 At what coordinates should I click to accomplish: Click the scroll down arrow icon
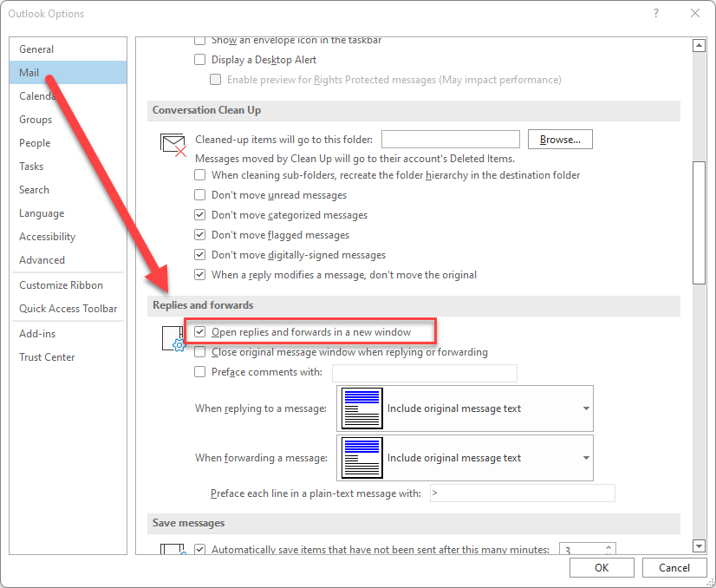point(699,546)
